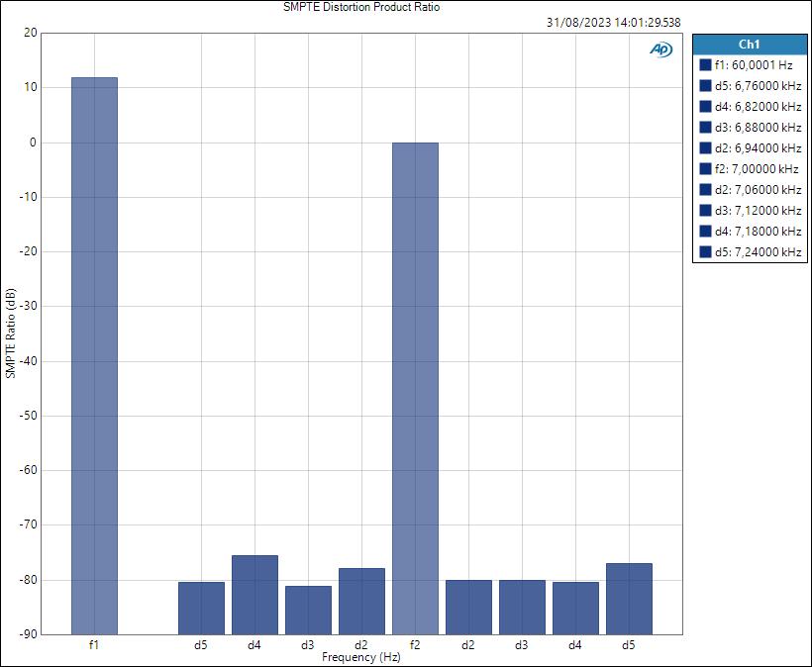Click the color swatch for d3: 7,12000 kHz
Image resolution: width=812 pixels, height=667 pixels.
[705, 210]
